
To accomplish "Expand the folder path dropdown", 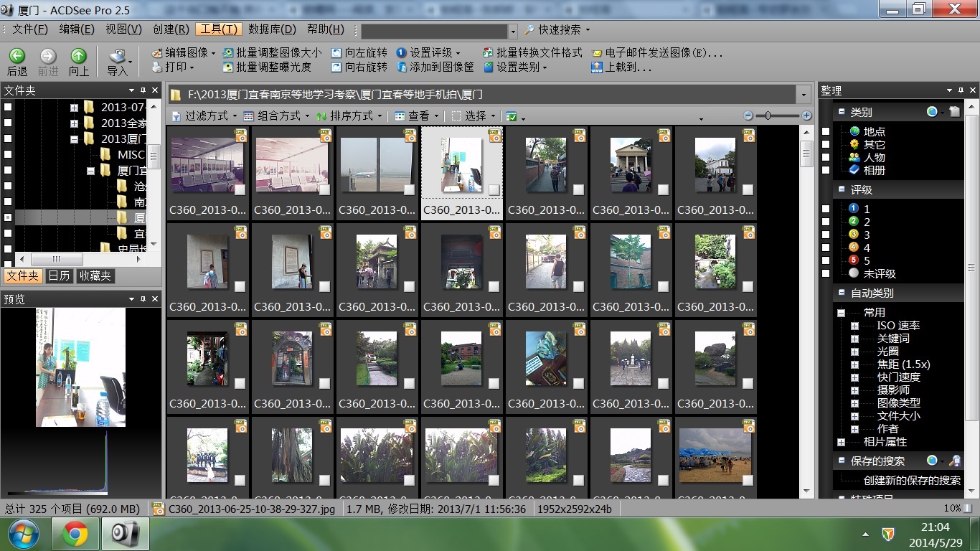I will [803, 94].
